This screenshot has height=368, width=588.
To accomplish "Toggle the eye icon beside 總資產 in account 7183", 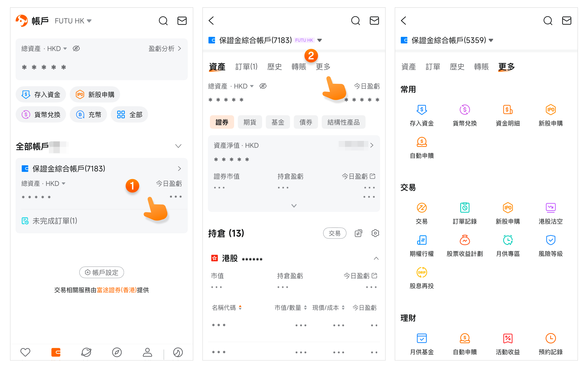I will point(263,86).
